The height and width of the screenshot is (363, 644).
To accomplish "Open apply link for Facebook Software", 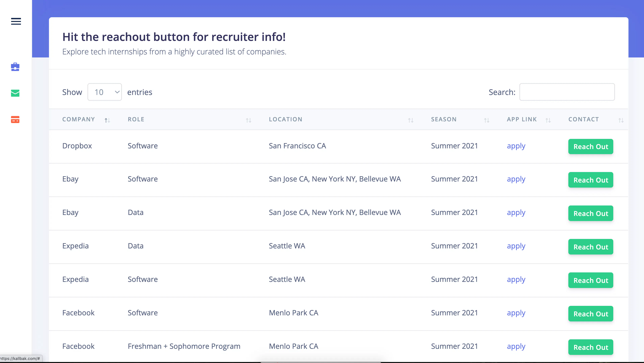I will 516,313.
